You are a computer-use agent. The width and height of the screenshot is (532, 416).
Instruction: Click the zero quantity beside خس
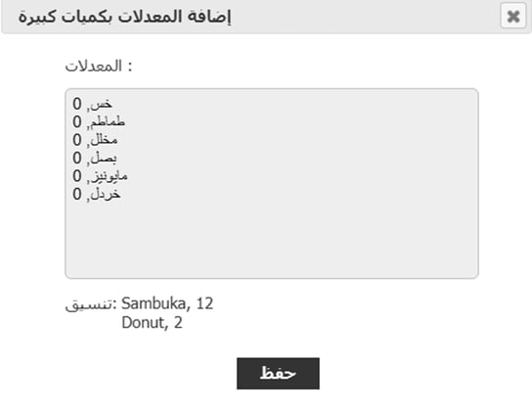77,104
